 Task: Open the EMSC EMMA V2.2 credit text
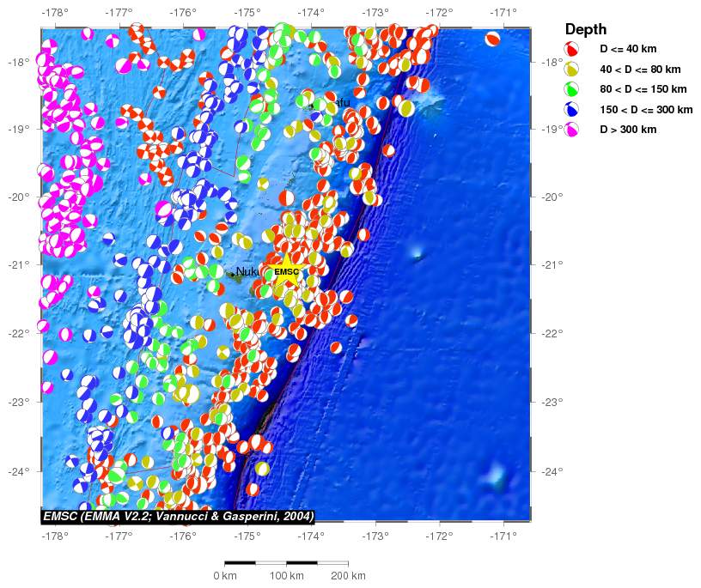pyautogui.click(x=178, y=516)
